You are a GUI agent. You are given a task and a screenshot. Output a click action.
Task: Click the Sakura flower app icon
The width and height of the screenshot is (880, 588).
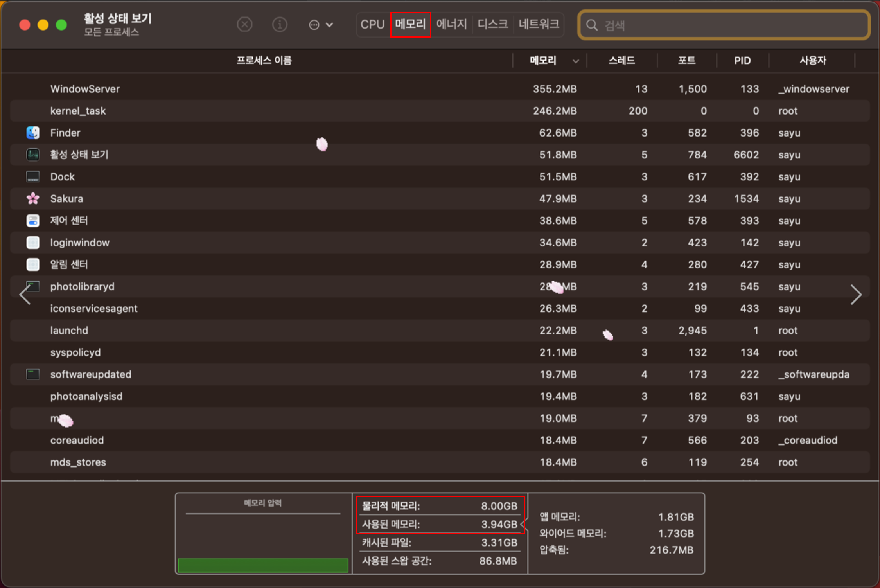[33, 198]
